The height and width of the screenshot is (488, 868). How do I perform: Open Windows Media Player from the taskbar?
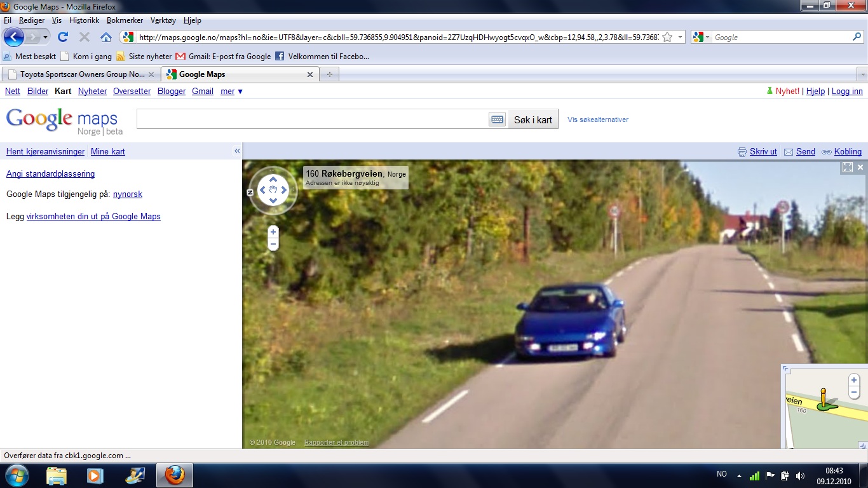point(95,475)
